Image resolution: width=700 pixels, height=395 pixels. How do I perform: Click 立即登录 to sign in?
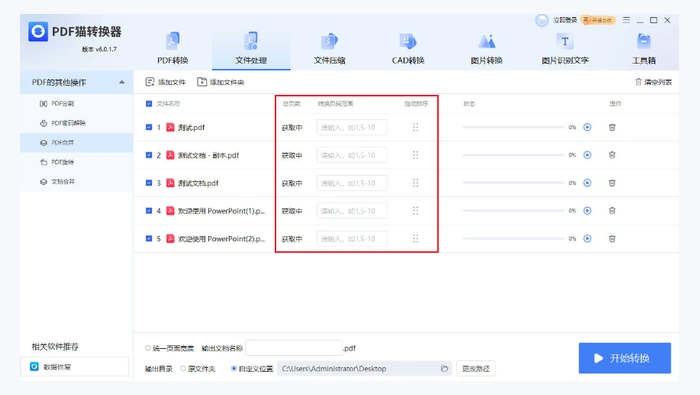click(x=565, y=20)
